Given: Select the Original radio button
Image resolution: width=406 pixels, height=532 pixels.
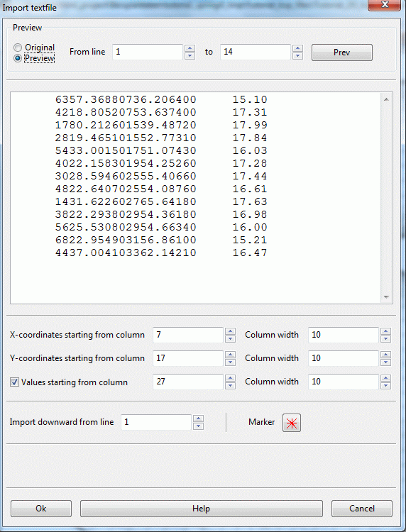Looking at the screenshot, I should (18, 48).
